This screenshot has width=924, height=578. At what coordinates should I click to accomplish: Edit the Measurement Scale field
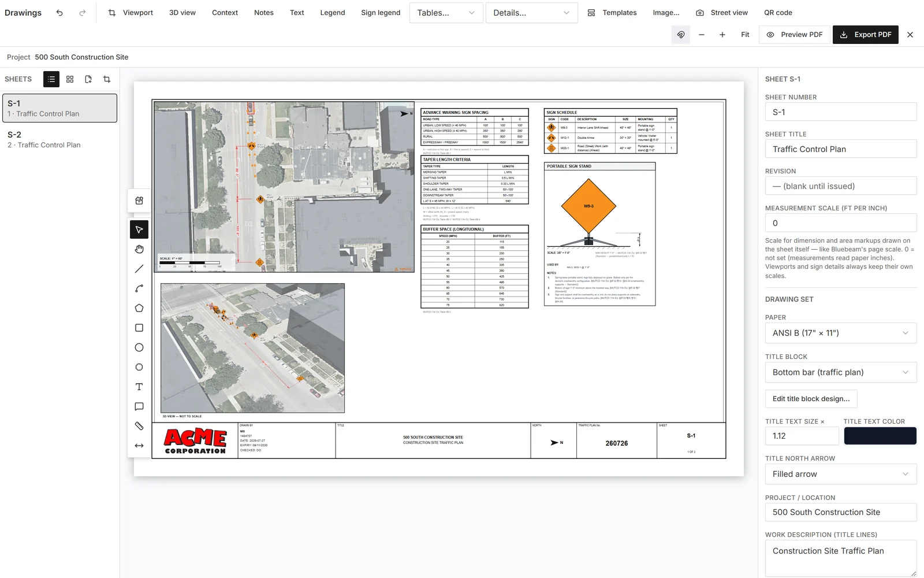[841, 223]
